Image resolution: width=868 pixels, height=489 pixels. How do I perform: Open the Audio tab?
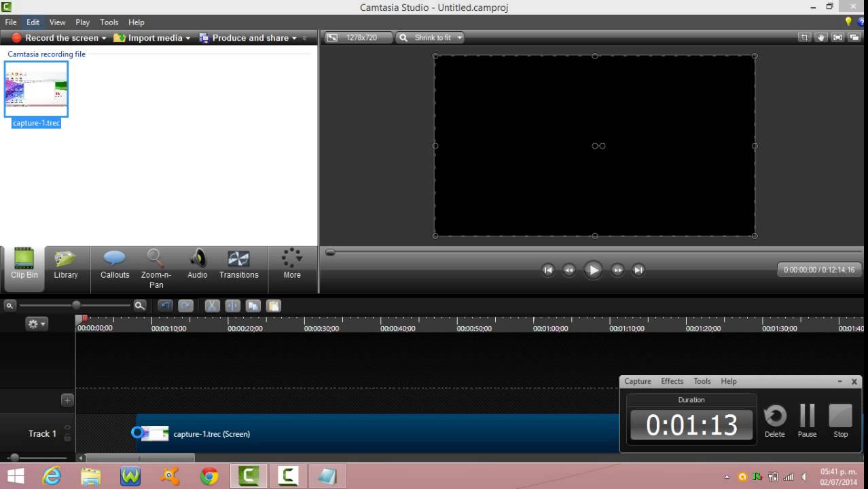click(x=197, y=265)
